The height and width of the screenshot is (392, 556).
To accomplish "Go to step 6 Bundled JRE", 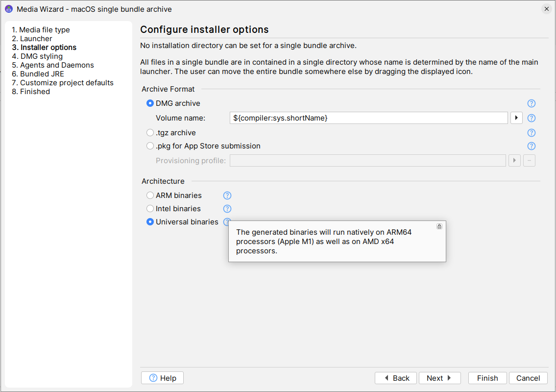I will (38, 74).
